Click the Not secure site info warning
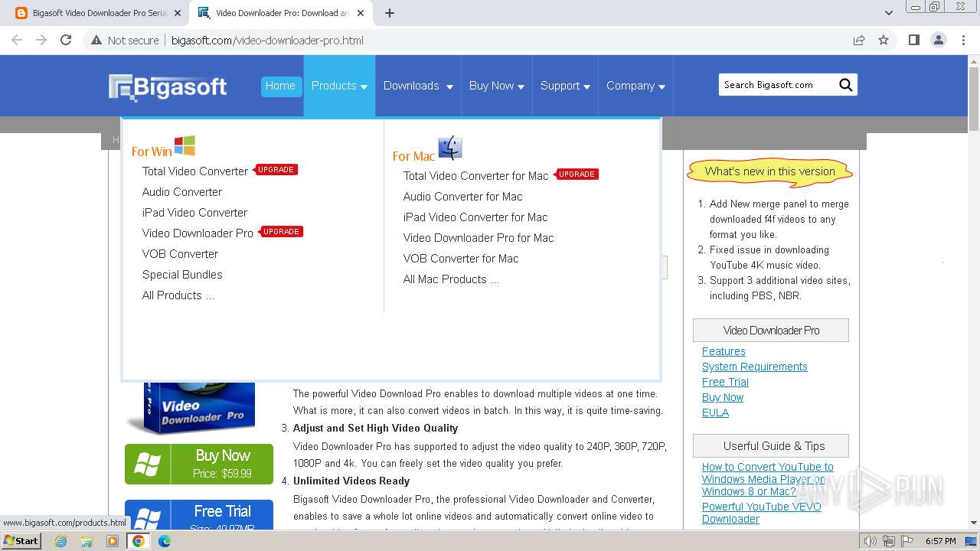This screenshot has width=980, height=551. (125, 41)
